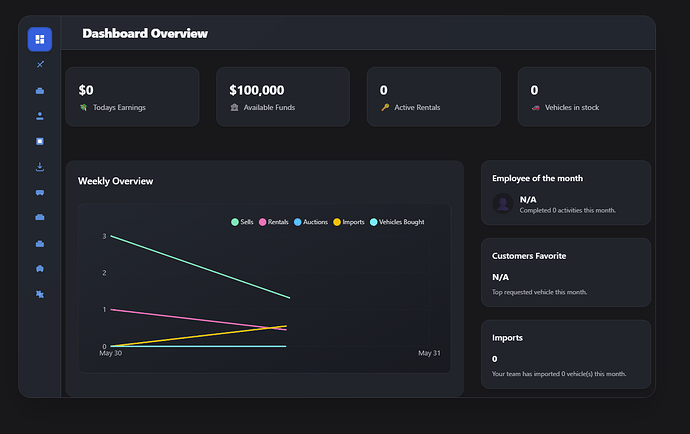Open the dashboard grid icon in sidebar
690x434 pixels.
40,39
